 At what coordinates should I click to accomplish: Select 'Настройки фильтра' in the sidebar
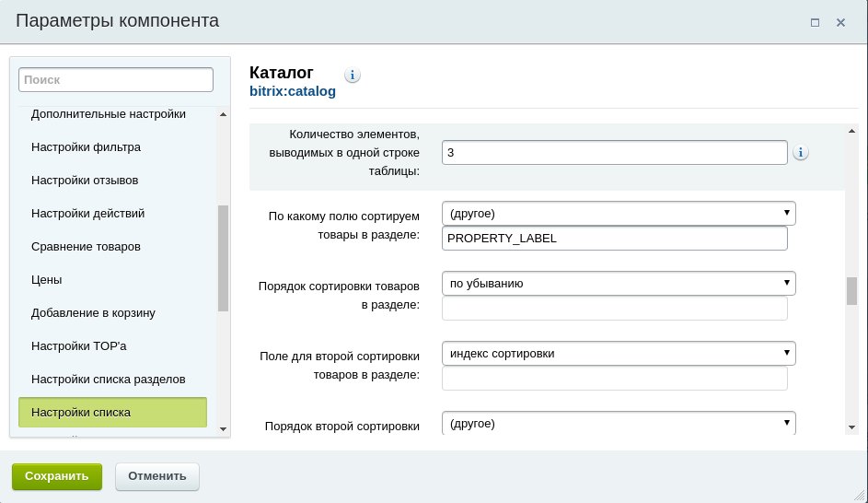[86, 147]
